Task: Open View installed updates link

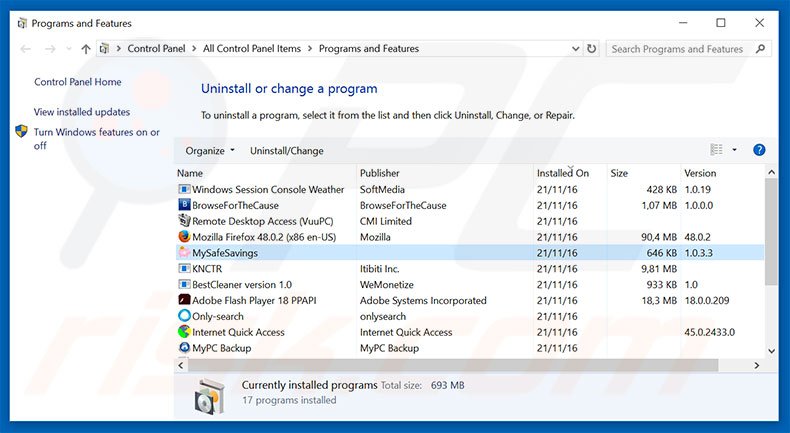Action: coord(82,112)
